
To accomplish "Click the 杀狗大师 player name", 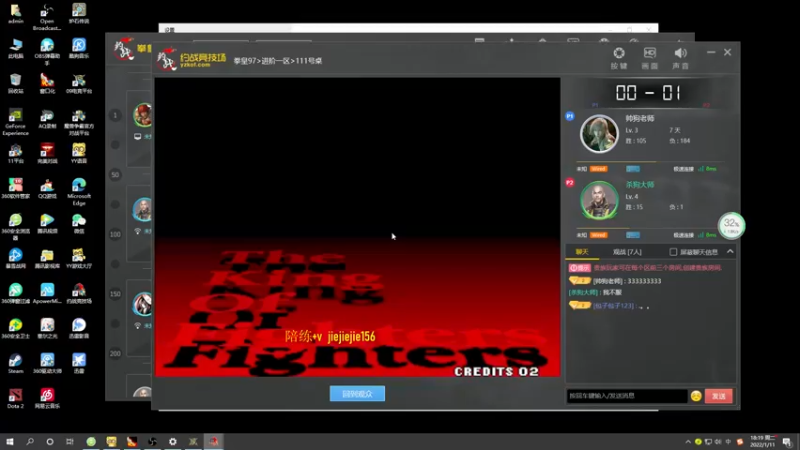I will click(x=640, y=185).
